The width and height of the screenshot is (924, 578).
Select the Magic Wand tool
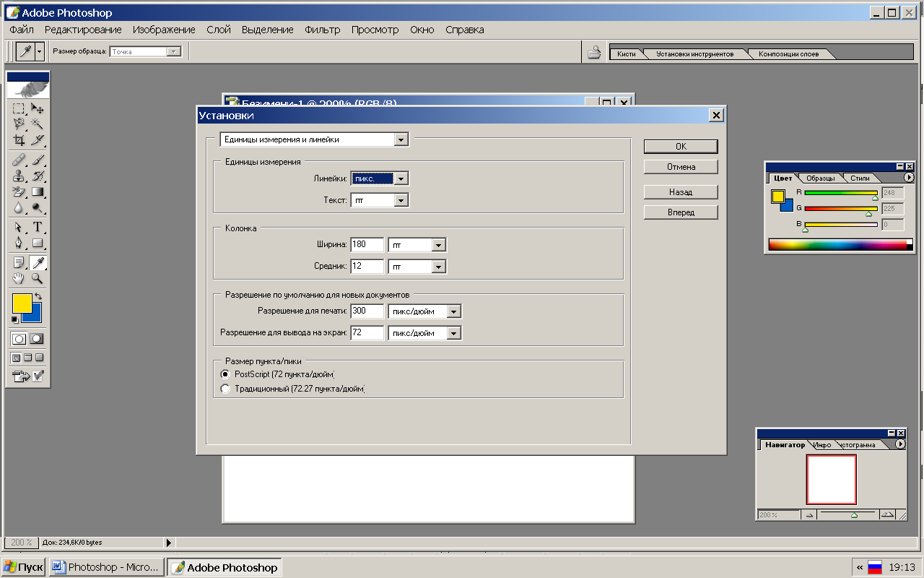(38, 124)
